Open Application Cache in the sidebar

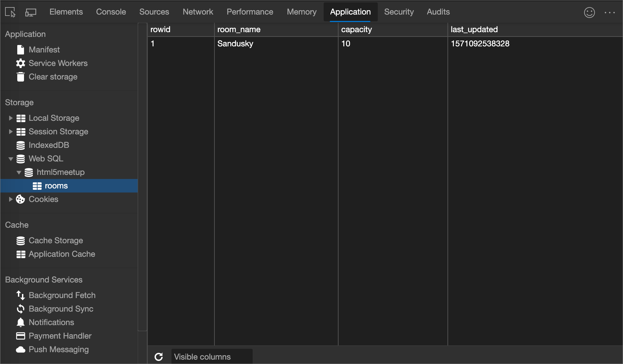click(62, 254)
